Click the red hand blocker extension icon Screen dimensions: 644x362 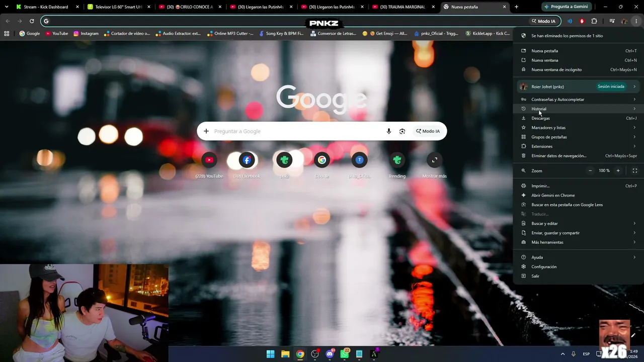pos(582,21)
